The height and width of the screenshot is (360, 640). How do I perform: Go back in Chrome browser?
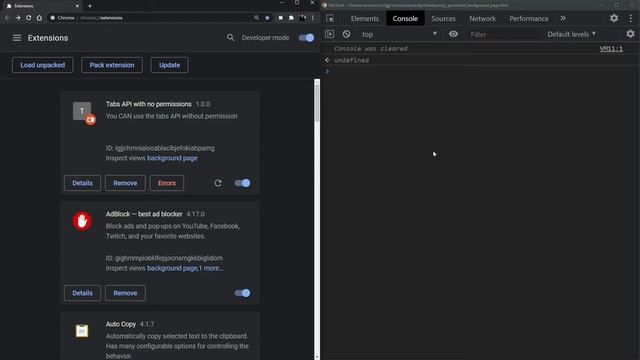tap(7, 18)
